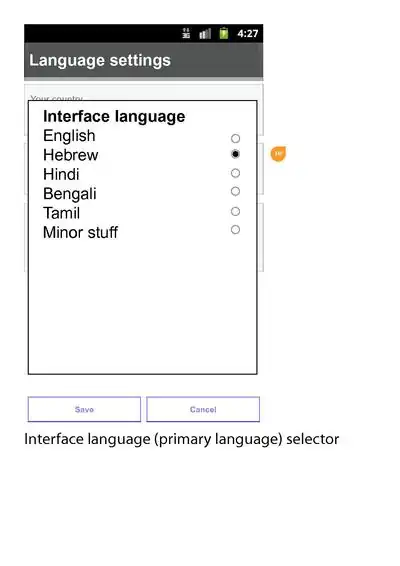The width and height of the screenshot is (400, 566).
Task: Select the Tamil radio button
Action: click(x=235, y=211)
